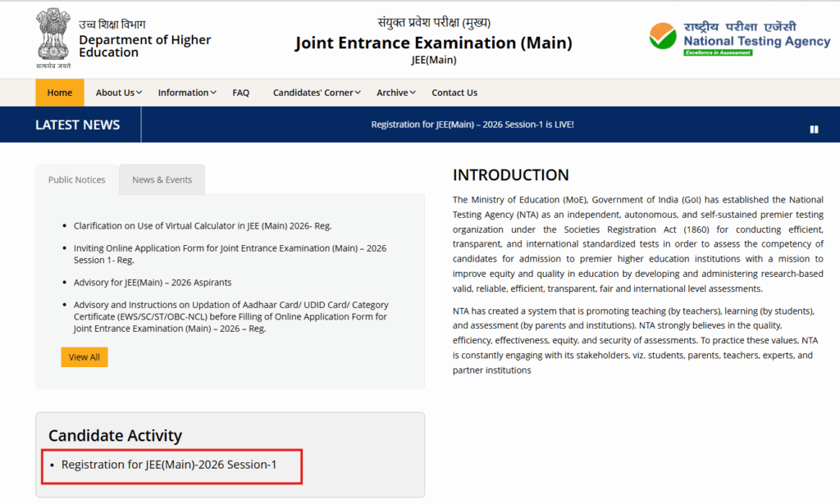Expand the About Us dropdown menu
Screen dimensions: 840x504
119,93
